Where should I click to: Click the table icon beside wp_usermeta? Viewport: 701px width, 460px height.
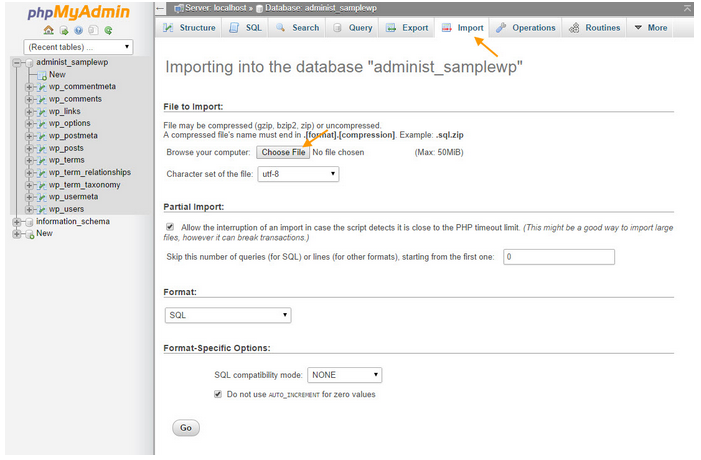42,197
